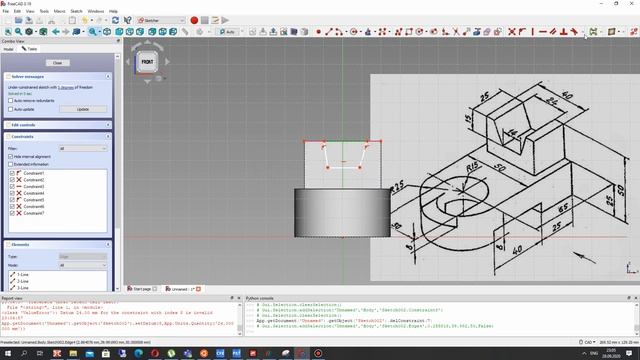This screenshot has height=360, width=640.
Task: Collapse the Solver messages section
Action: point(108,77)
